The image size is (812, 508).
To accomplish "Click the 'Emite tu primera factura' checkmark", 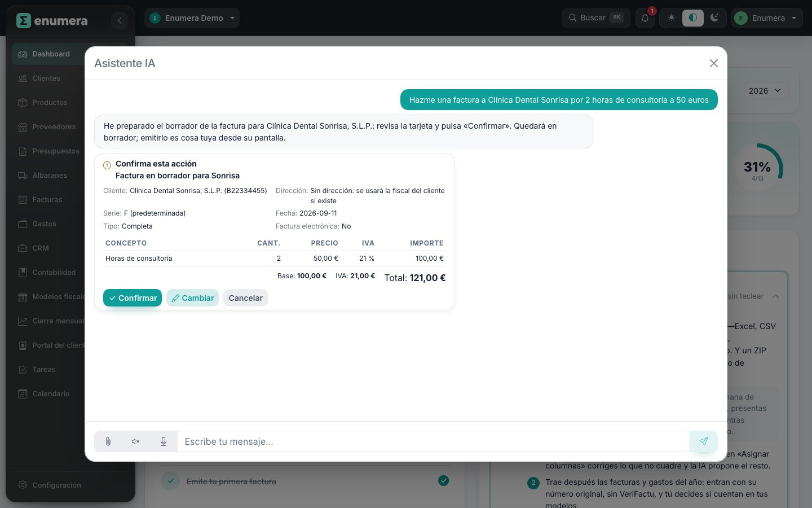I will [x=444, y=481].
